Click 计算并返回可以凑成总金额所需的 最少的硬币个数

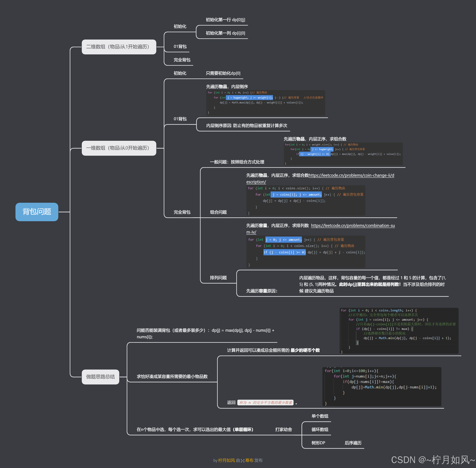pyautogui.click(x=273, y=350)
